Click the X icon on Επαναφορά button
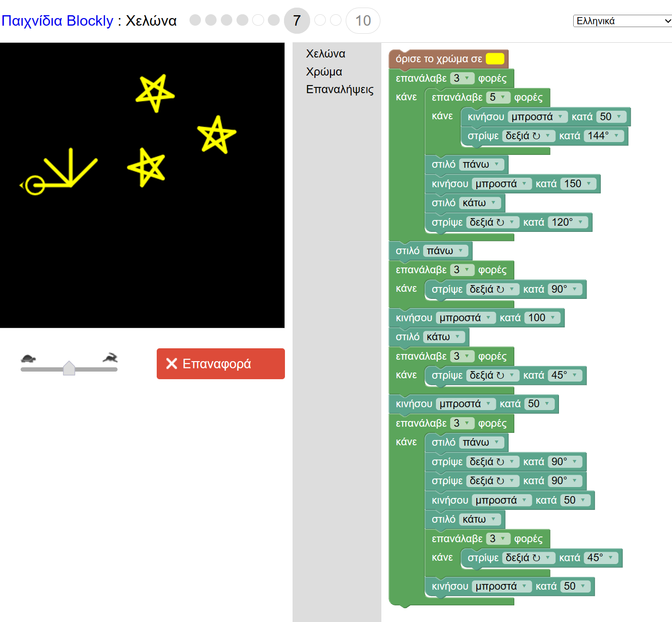Image resolution: width=672 pixels, height=622 pixels. (x=171, y=364)
